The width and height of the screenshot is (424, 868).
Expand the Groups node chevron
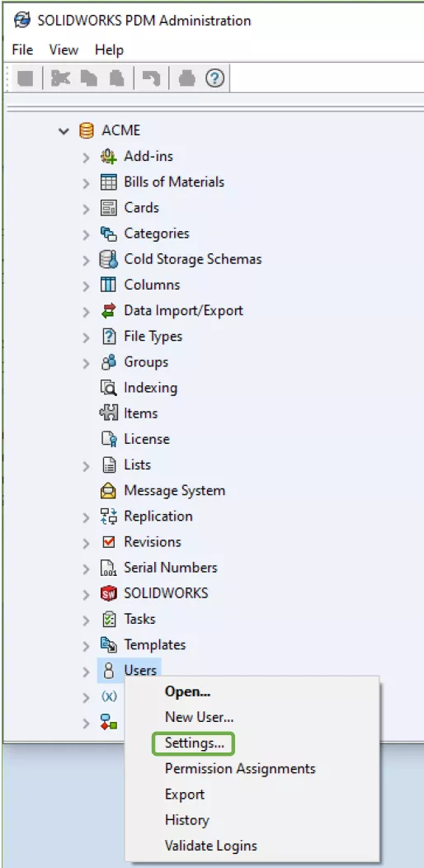tap(86, 363)
